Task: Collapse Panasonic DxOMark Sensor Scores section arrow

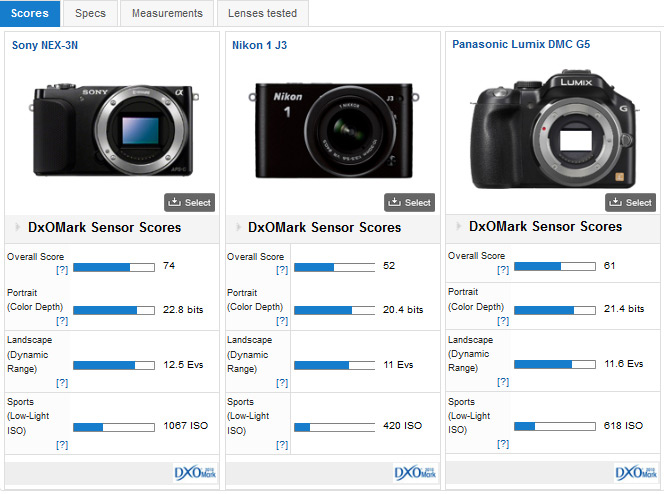Action: (x=458, y=227)
